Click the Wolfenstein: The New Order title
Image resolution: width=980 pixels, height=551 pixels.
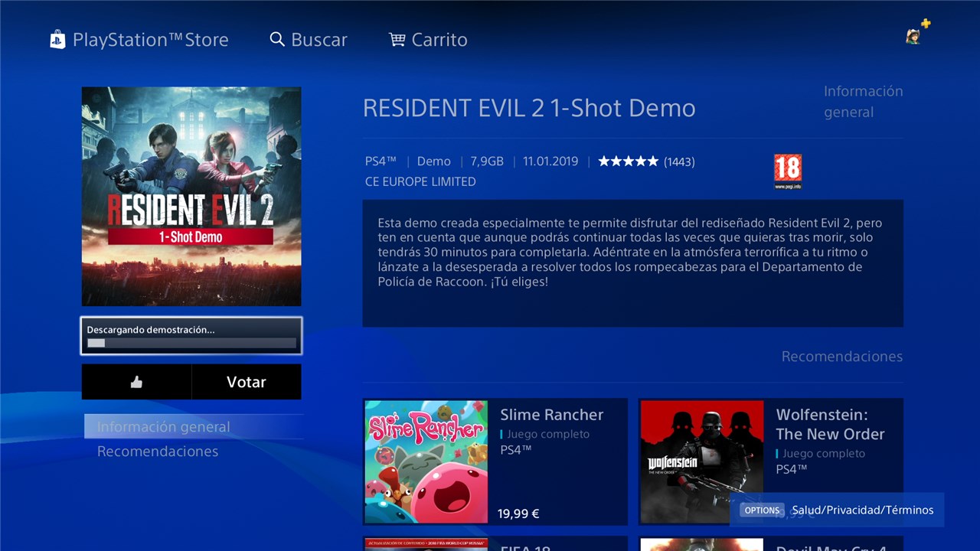click(831, 424)
